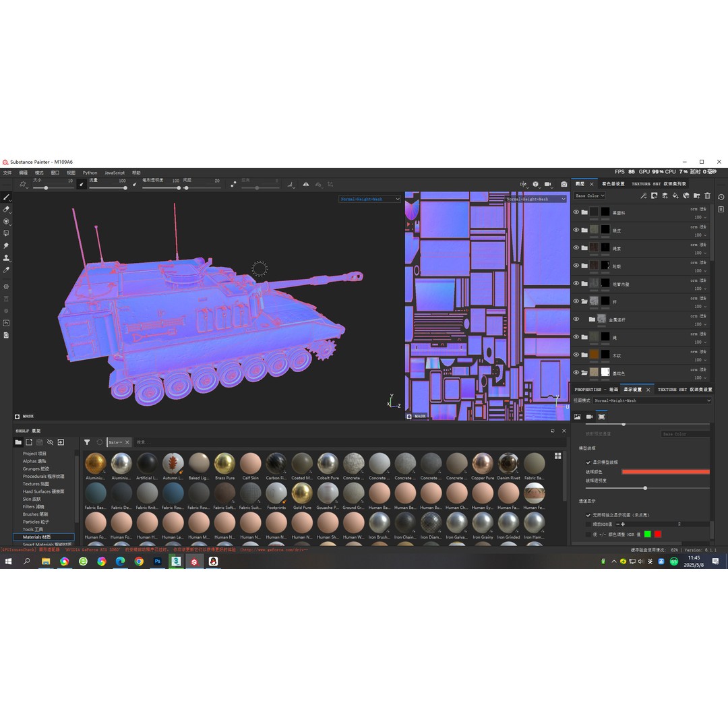Open the brush preset dropdown in top toolbar
Image resolution: width=728 pixels, height=728 pixels.
(23, 185)
